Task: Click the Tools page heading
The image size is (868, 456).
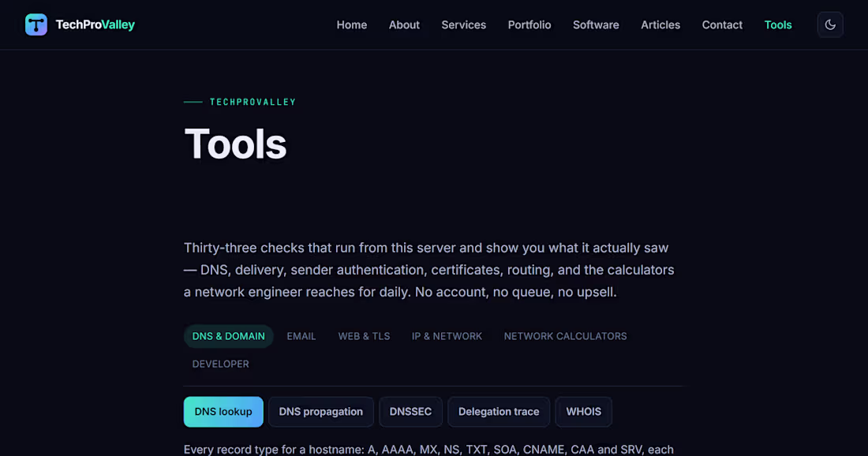Action: (x=235, y=144)
